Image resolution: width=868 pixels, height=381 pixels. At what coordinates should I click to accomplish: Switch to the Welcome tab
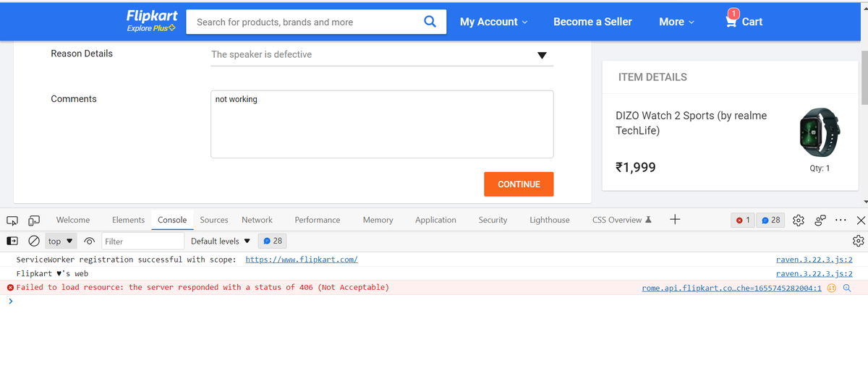point(73,220)
